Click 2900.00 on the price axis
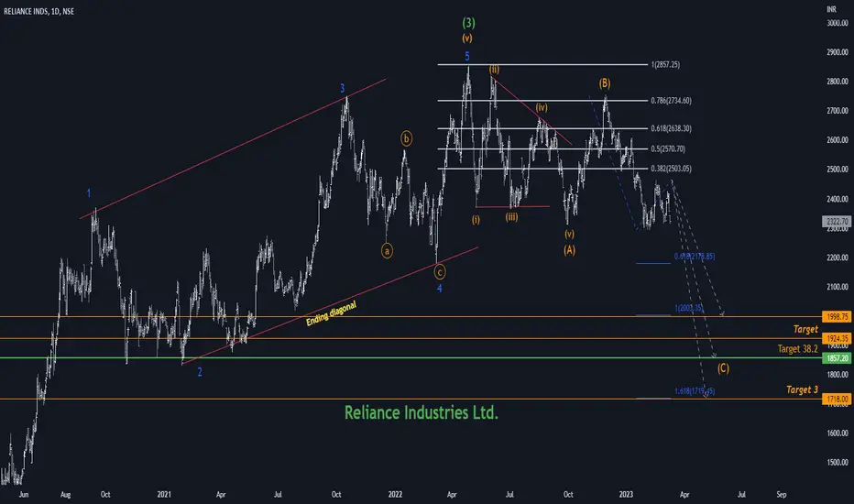Viewport: 854px width, 504px height. 838,52
